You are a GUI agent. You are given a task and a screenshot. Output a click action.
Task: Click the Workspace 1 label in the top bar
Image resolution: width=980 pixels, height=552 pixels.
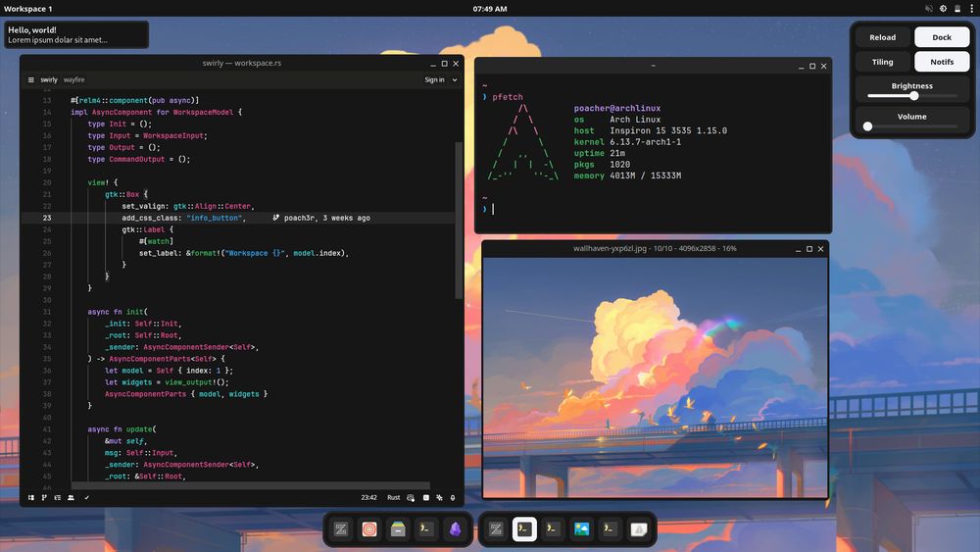[28, 9]
